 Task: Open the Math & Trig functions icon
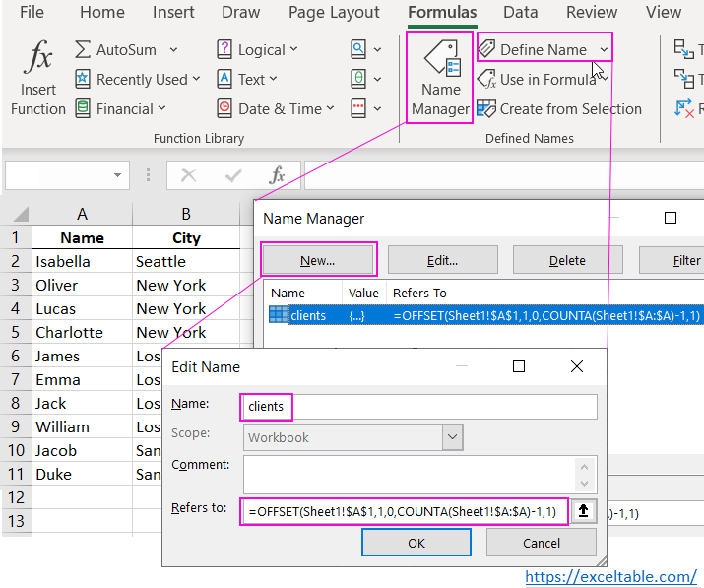pyautogui.click(x=357, y=79)
